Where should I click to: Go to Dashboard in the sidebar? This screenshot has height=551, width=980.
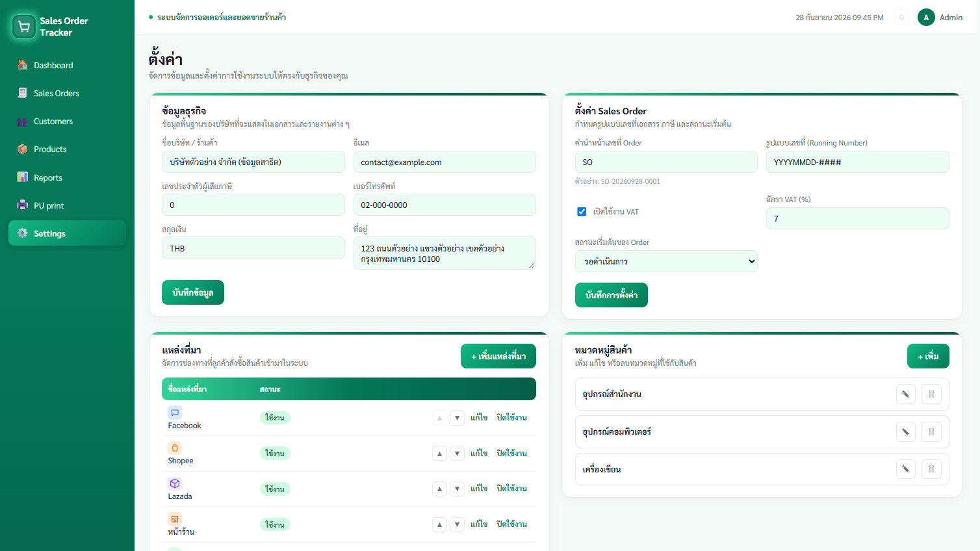[68, 65]
